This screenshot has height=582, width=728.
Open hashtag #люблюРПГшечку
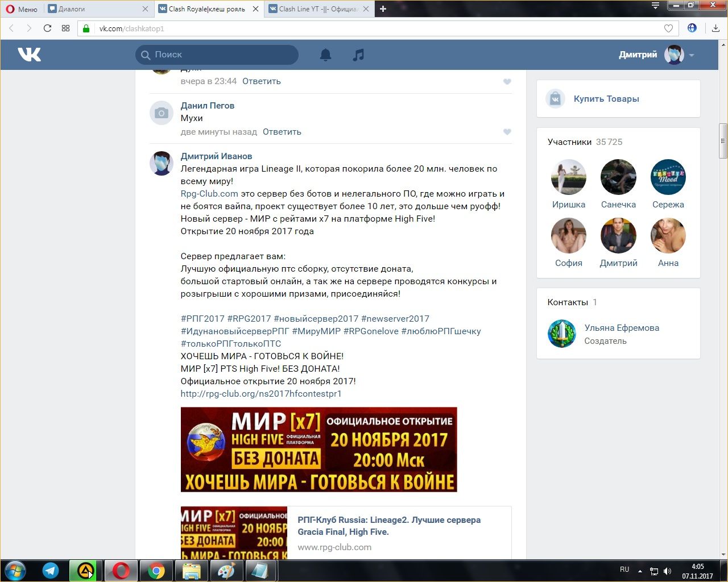441,331
